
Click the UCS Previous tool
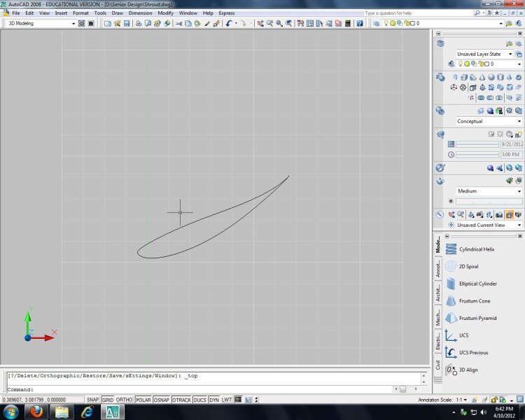click(473, 352)
